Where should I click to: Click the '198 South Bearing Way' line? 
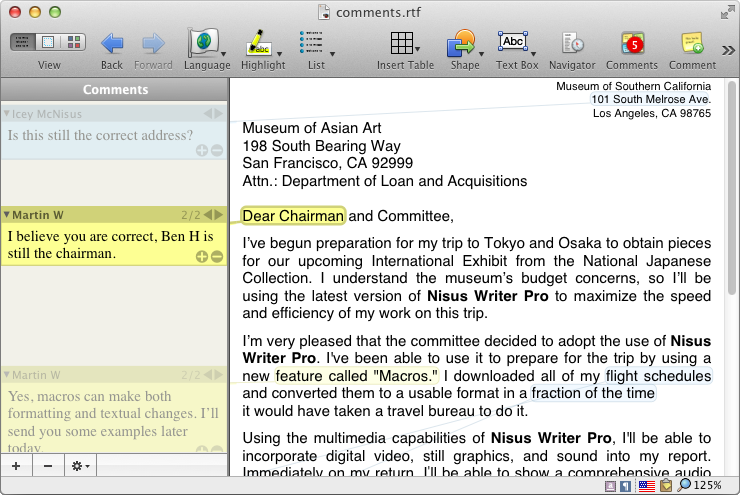click(x=321, y=146)
